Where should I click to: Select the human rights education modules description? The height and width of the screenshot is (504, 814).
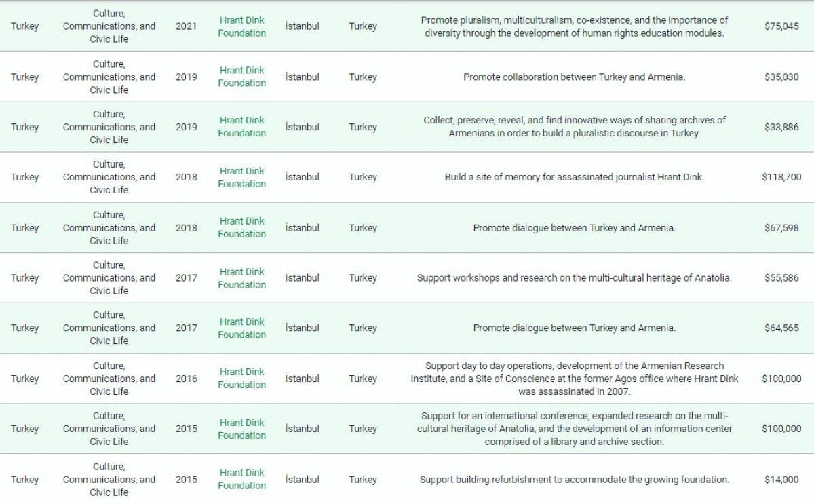[574, 26]
